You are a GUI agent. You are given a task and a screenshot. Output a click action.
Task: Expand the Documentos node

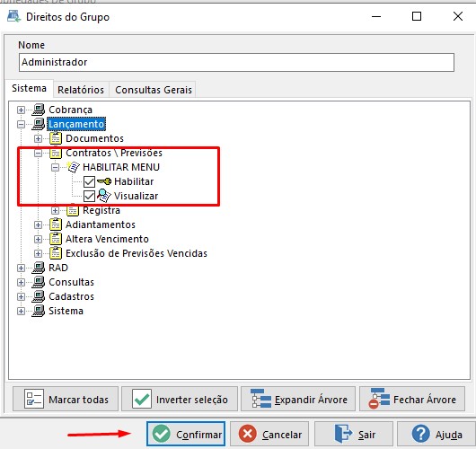point(38,138)
